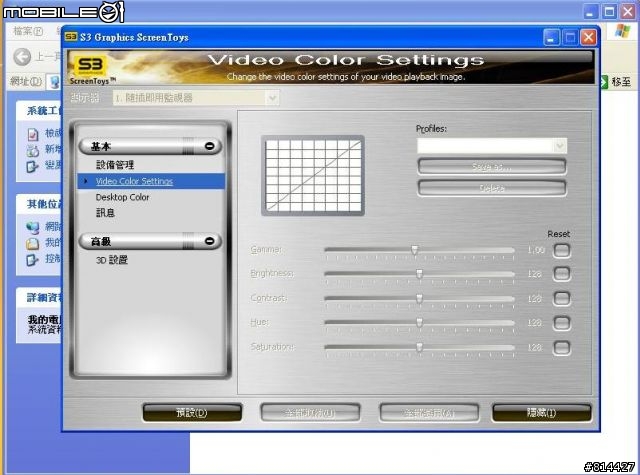Click the gamma curve graph

click(x=313, y=175)
